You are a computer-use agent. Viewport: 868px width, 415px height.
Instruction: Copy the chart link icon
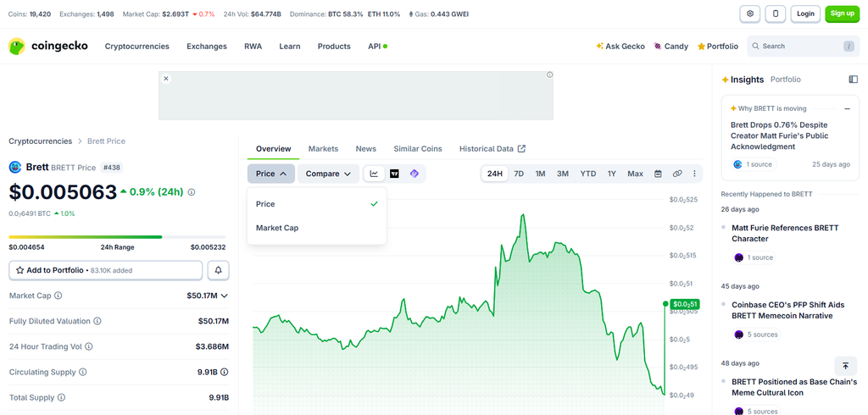tap(677, 174)
